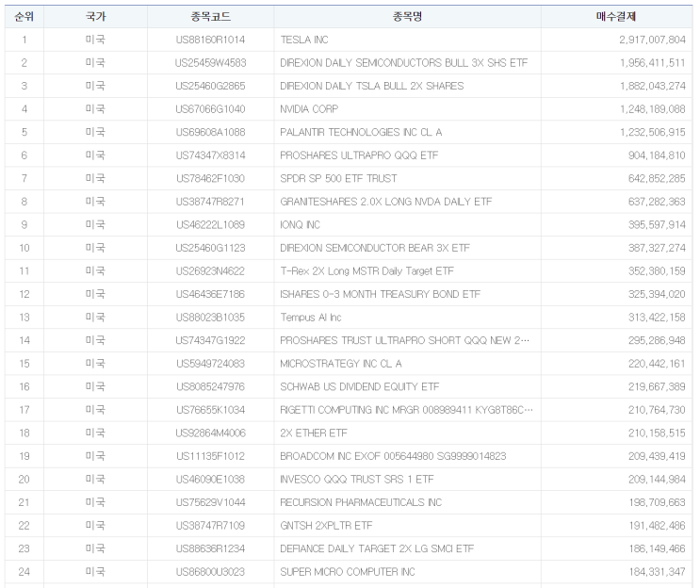Select Tempus AI Inc name

(x=311, y=318)
